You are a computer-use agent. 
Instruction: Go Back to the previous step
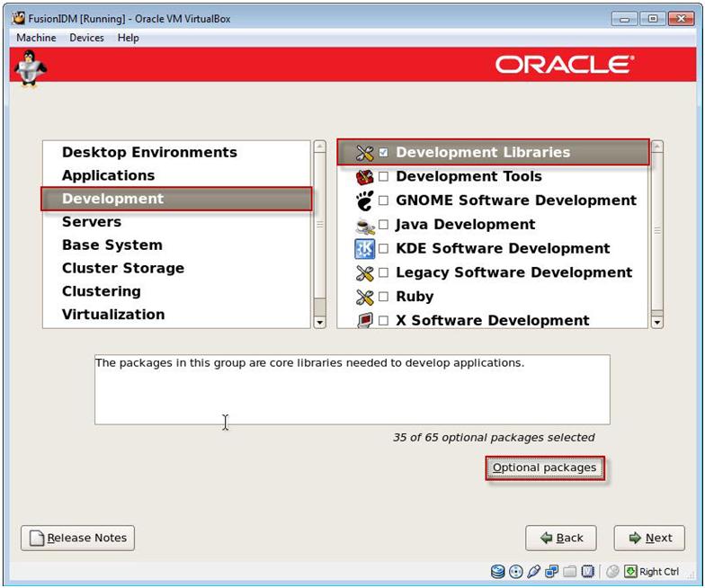[x=561, y=538]
